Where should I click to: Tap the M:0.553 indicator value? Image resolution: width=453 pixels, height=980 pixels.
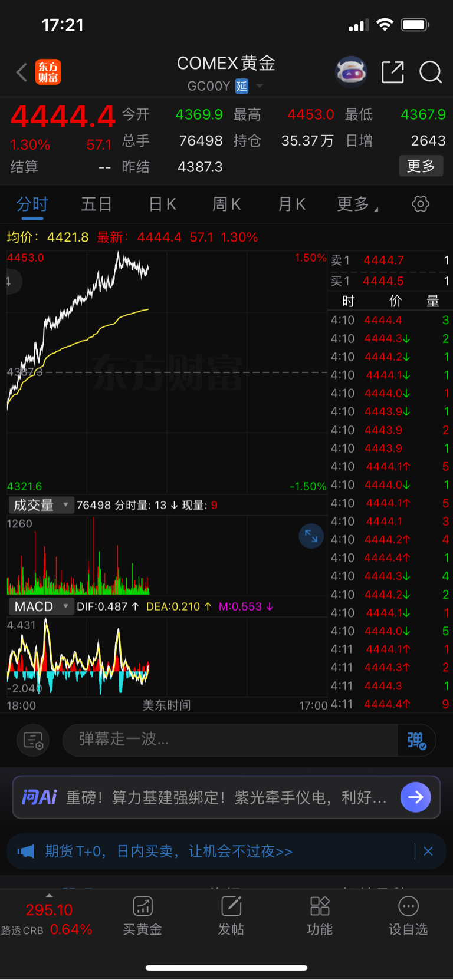246,606
